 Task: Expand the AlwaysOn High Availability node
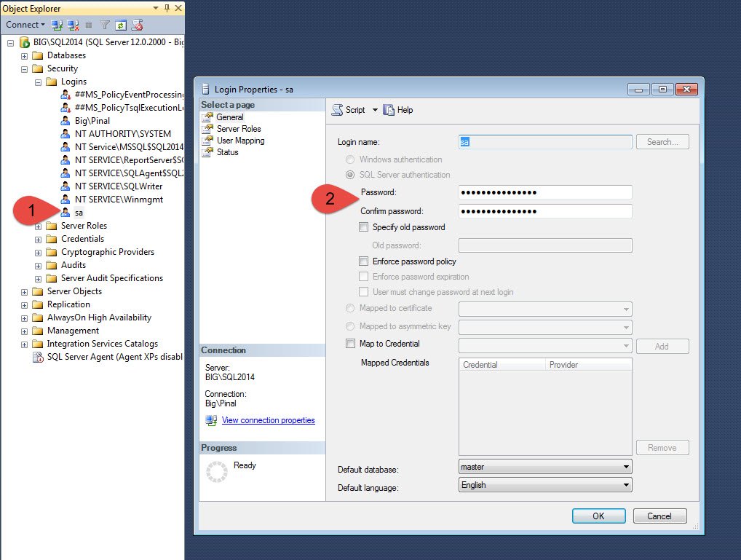(x=24, y=318)
